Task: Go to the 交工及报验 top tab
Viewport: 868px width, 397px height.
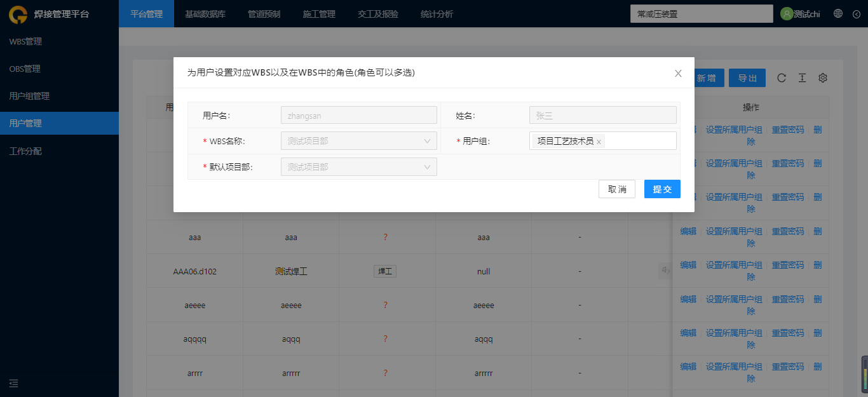Action: point(378,13)
